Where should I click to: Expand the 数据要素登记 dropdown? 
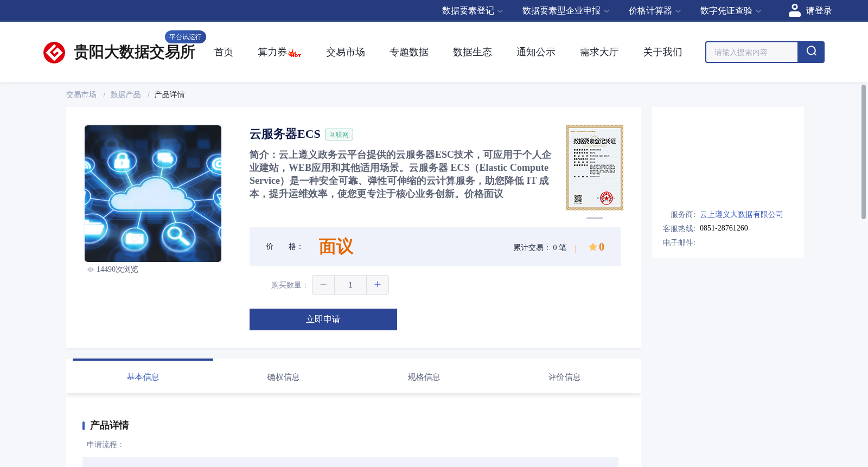[x=473, y=11]
